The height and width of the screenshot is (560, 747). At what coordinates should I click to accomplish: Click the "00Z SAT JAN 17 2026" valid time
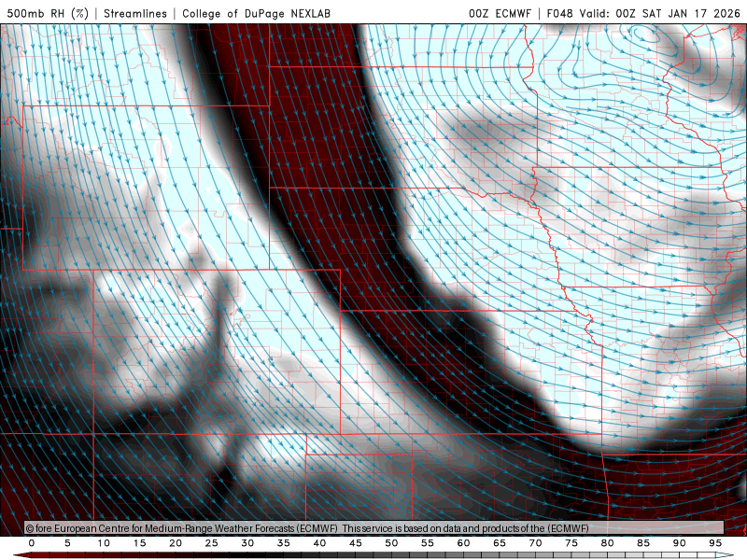click(678, 13)
